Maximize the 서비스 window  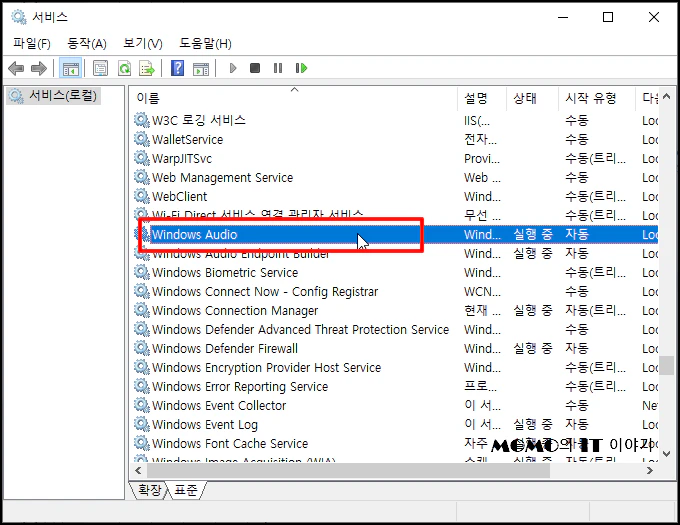(608, 17)
